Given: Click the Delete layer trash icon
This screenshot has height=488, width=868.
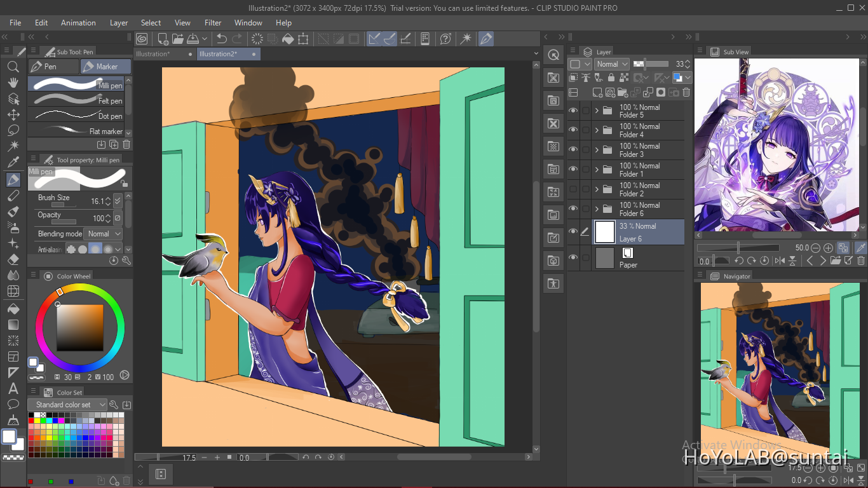Looking at the screenshot, I should (686, 92).
